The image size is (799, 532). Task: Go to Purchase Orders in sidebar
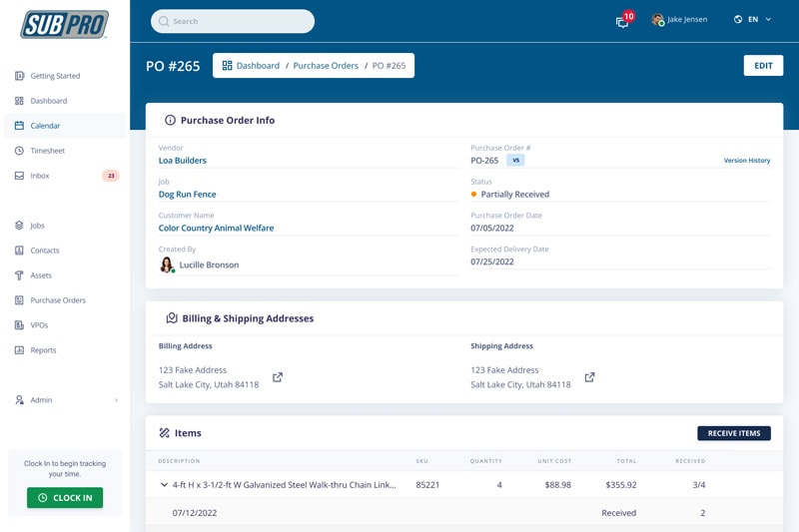pyautogui.click(x=57, y=300)
